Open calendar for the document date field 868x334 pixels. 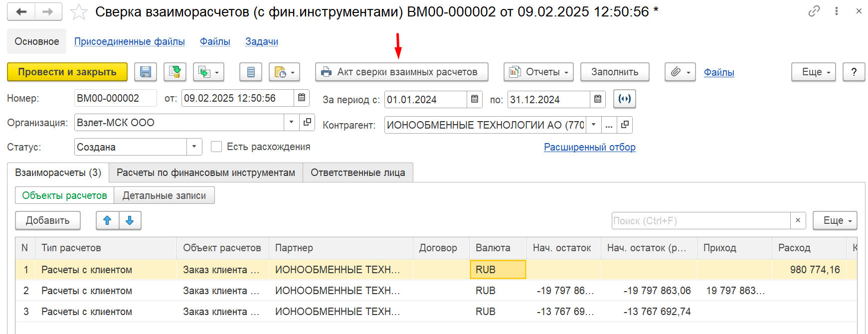[302, 98]
